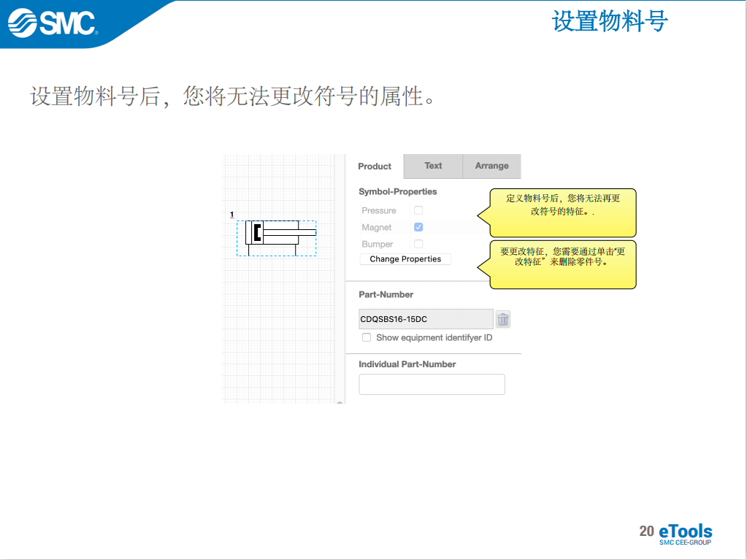Click the page number 20

point(646,531)
